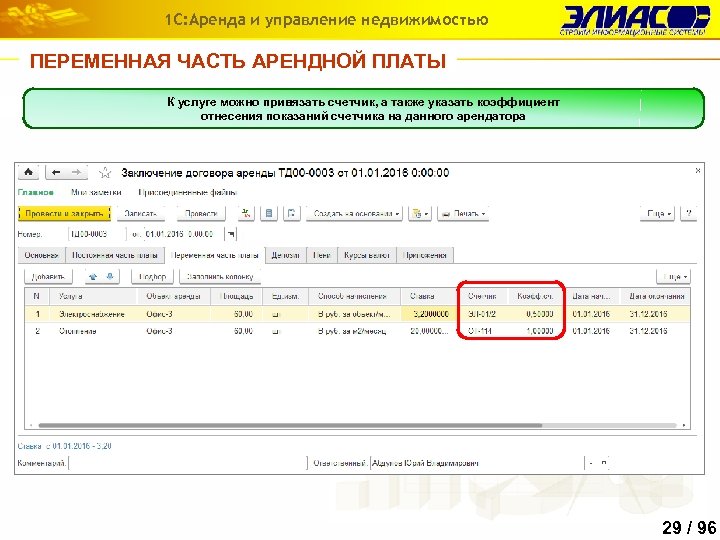Select the Отопление service cell
The width and height of the screenshot is (720, 540).
93,331
